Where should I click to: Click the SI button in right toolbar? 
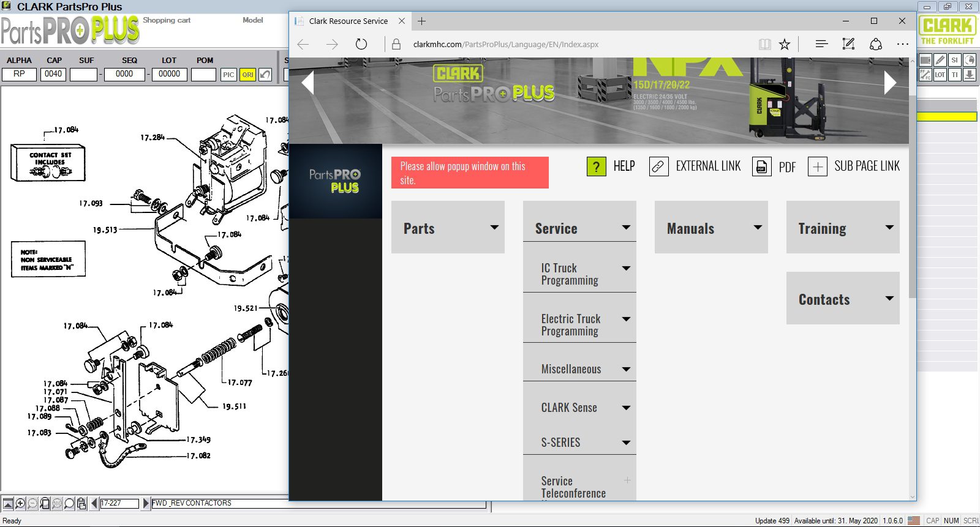[954, 60]
